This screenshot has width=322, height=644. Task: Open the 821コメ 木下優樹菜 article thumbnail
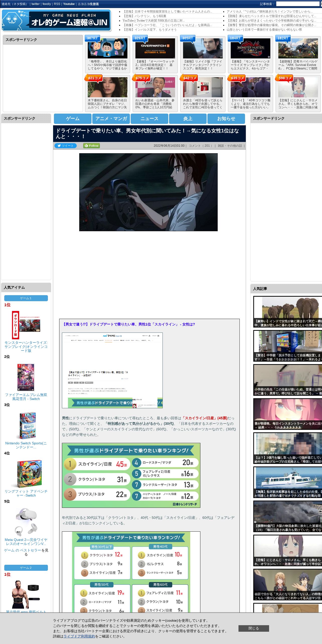tap(108, 87)
